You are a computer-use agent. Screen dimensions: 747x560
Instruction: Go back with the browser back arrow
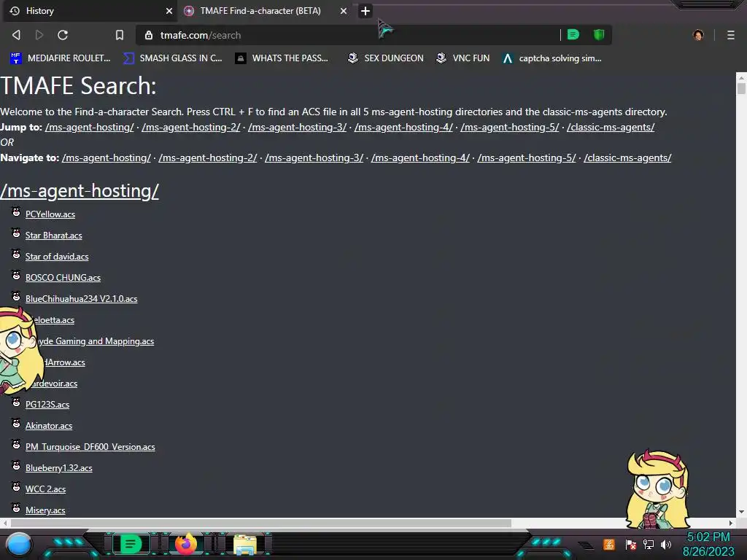(16, 35)
